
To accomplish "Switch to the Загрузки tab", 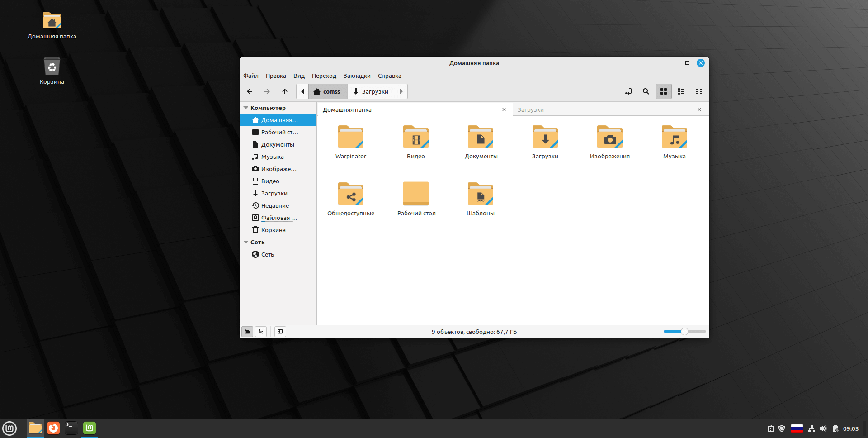I will 531,110.
